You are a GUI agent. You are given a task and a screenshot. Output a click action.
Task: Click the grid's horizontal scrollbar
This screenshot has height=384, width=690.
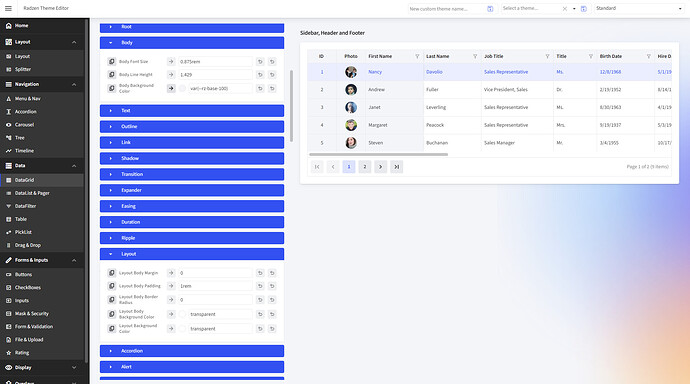378,154
